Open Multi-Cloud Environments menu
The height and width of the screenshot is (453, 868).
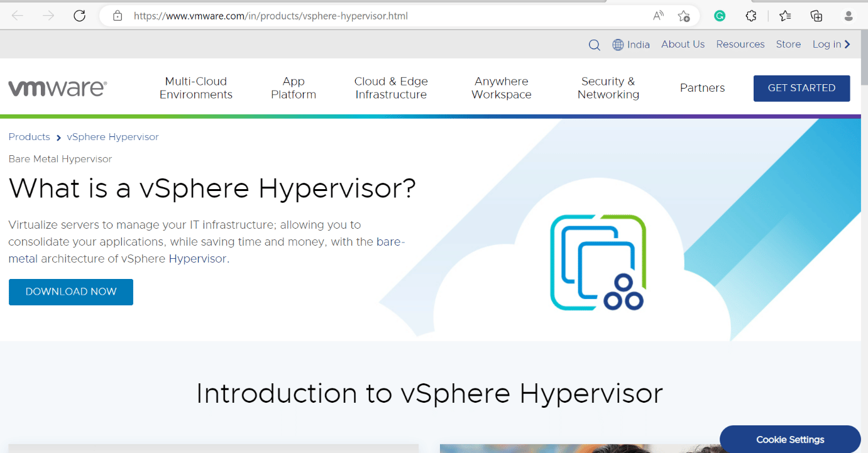click(196, 88)
